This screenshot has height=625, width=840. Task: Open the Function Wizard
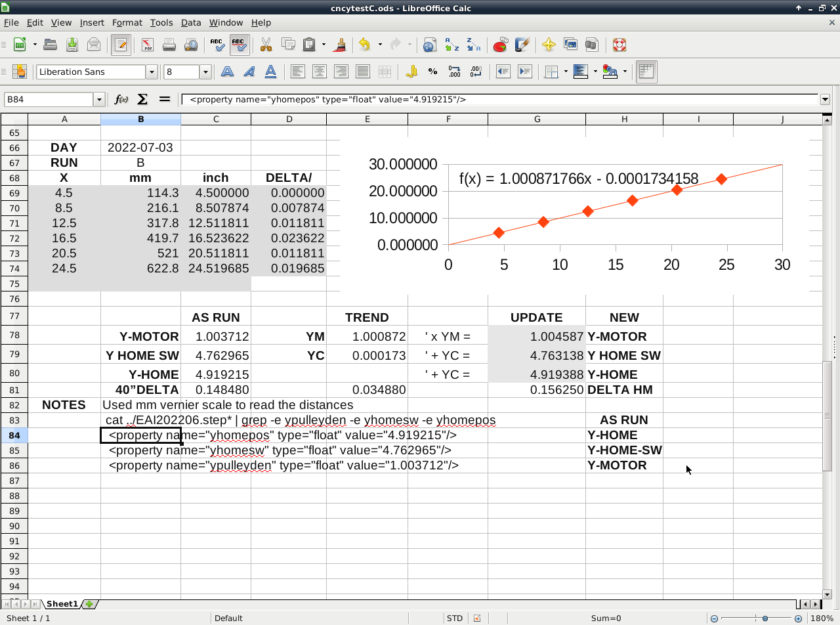coord(121,99)
